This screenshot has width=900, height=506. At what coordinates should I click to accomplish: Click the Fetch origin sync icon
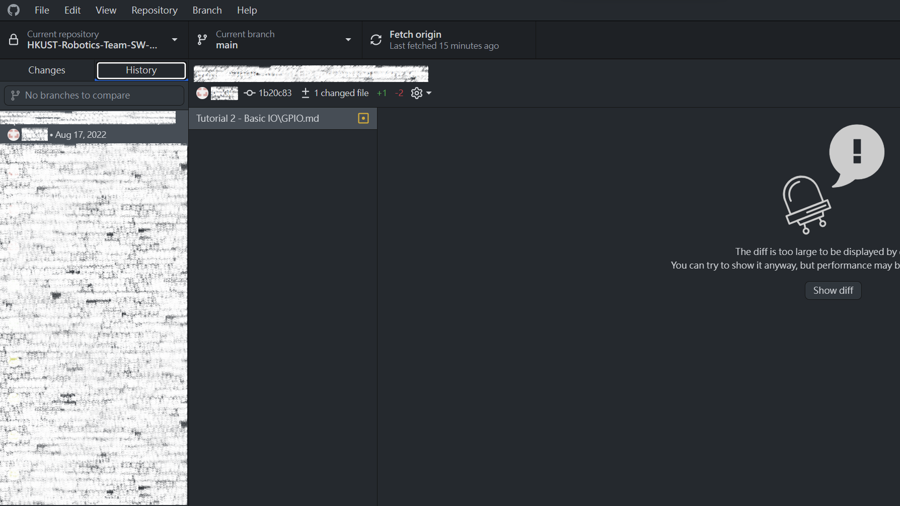(376, 40)
